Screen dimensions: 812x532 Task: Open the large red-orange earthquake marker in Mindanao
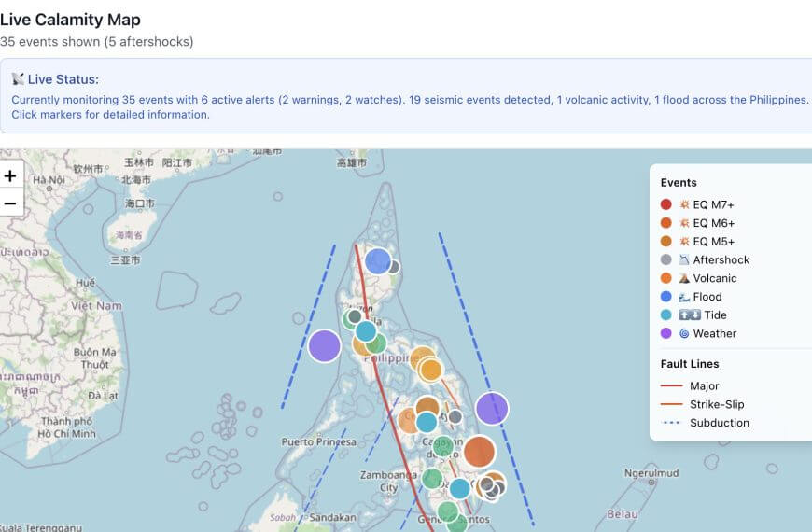(480, 452)
